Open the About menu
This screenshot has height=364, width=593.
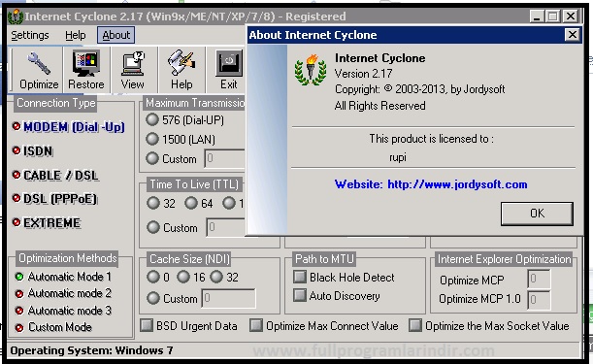coord(116,35)
